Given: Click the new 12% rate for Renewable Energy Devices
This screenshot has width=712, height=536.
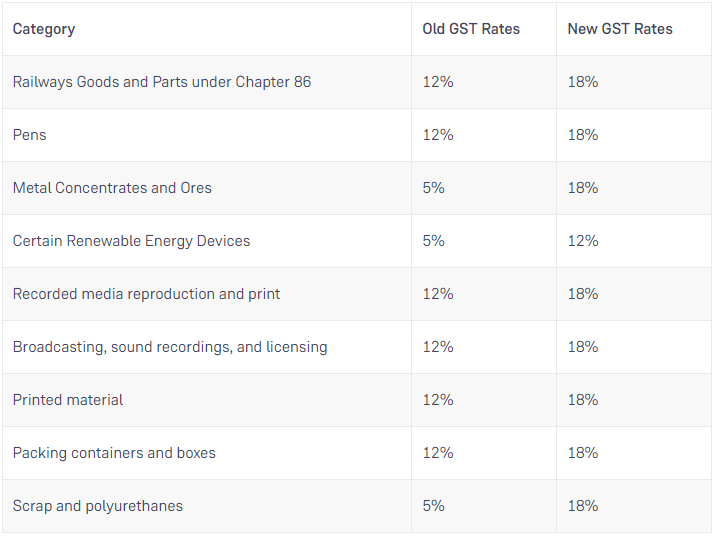Looking at the screenshot, I should click(x=583, y=241).
